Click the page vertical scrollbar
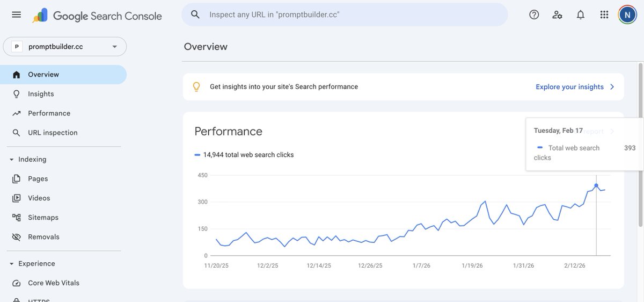The image size is (644, 302). [x=640, y=145]
